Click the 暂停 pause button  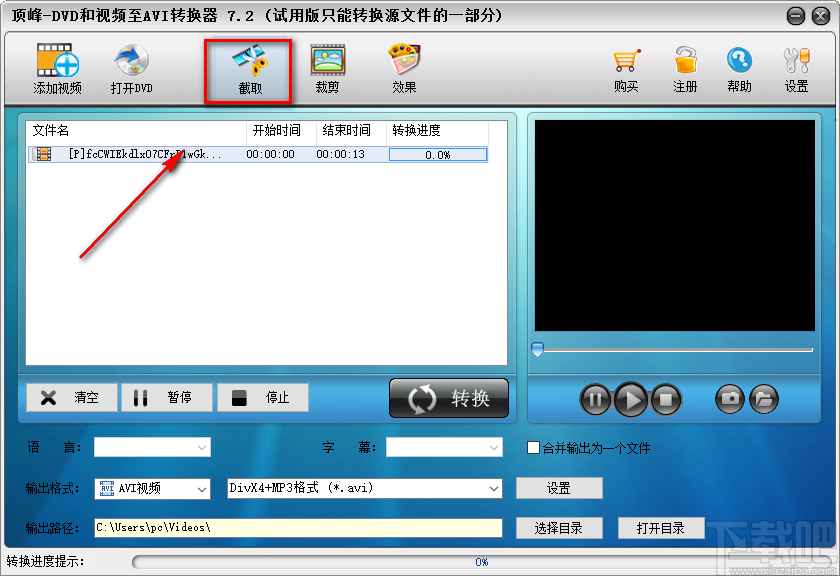coord(167,398)
